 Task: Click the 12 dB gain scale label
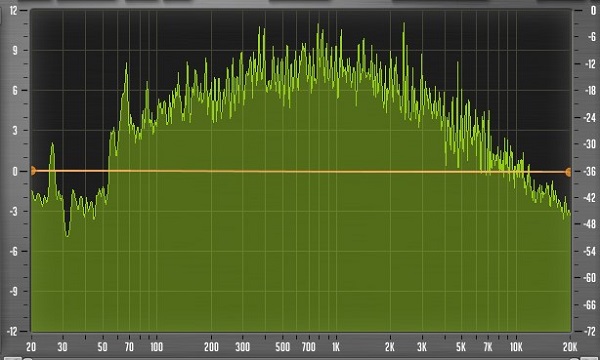click(x=13, y=10)
